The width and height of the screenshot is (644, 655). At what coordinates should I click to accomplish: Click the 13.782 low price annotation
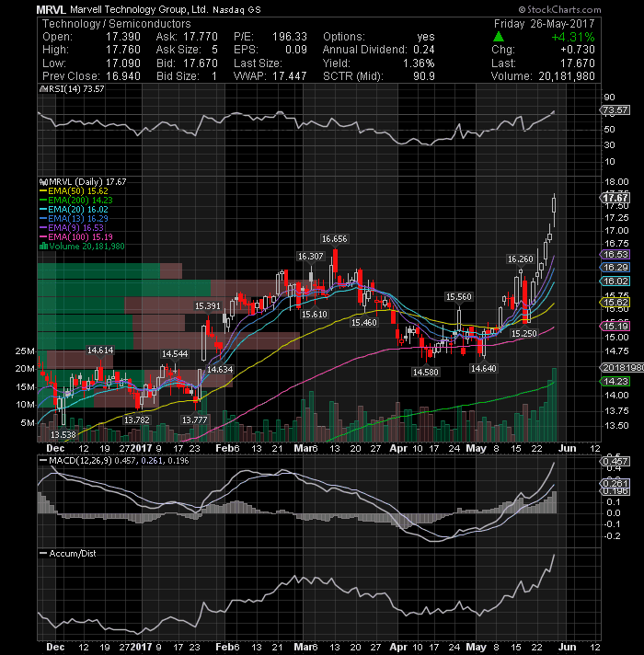(137, 420)
